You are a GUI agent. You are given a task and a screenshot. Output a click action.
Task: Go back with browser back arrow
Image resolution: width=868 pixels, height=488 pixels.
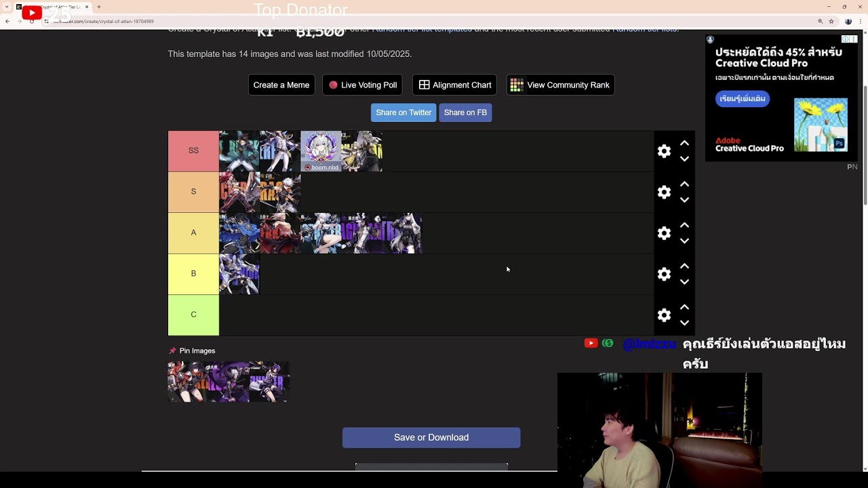7,22
